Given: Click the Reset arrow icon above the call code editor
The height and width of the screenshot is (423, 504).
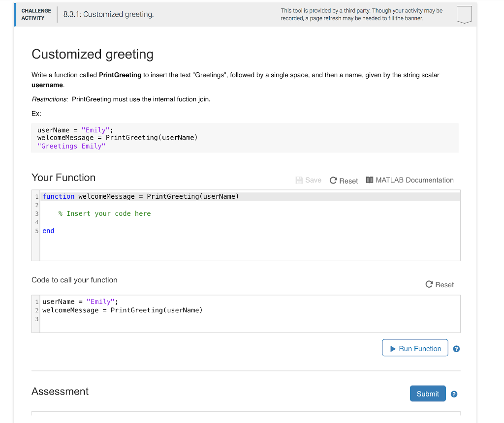Looking at the screenshot, I should (x=429, y=284).
